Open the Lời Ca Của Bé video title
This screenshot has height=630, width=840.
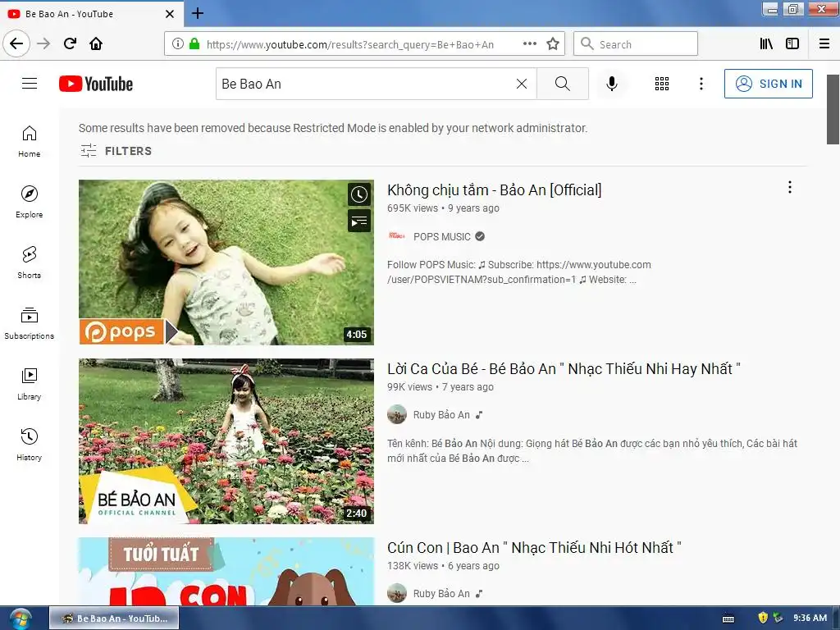tap(564, 369)
